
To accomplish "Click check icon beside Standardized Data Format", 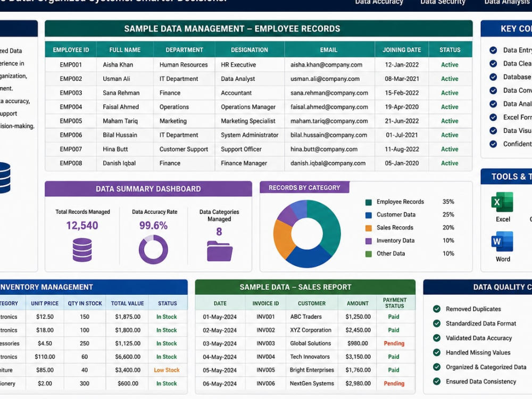I will [x=437, y=323].
